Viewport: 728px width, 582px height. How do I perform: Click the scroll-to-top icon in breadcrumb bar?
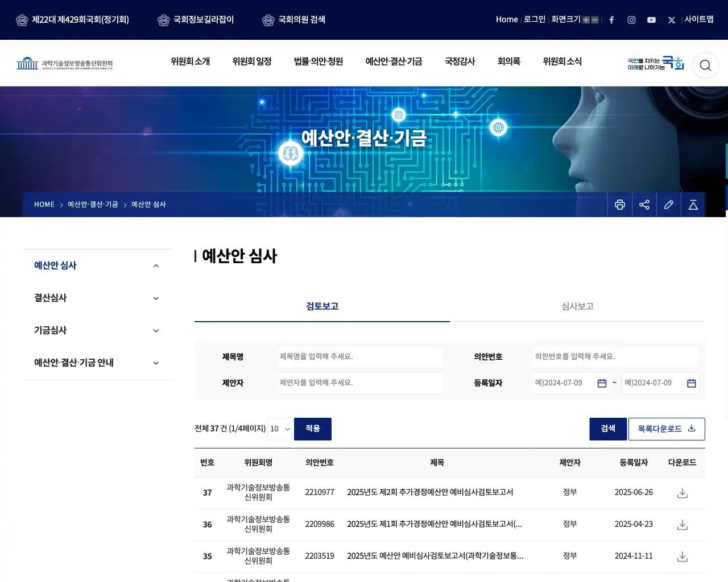point(693,205)
